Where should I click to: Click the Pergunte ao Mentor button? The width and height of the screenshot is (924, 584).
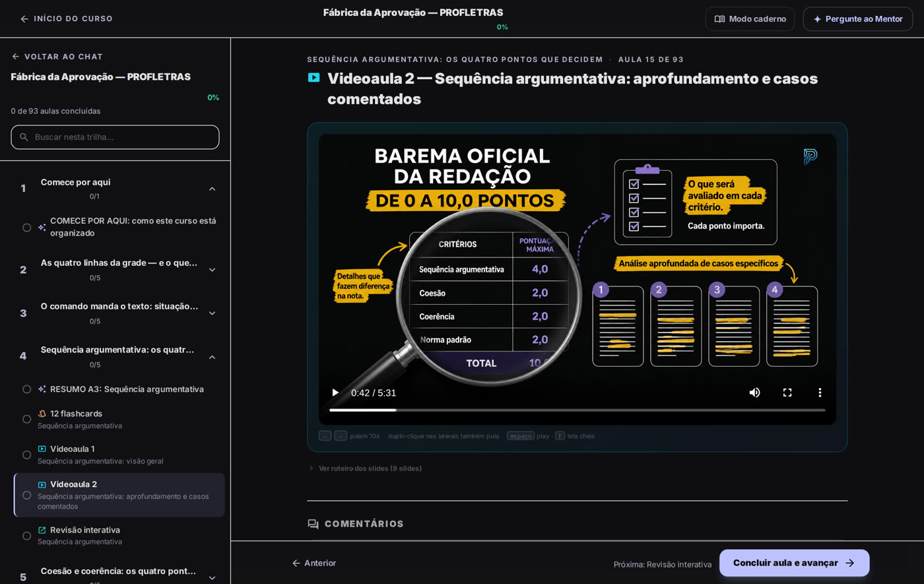pyautogui.click(x=857, y=19)
